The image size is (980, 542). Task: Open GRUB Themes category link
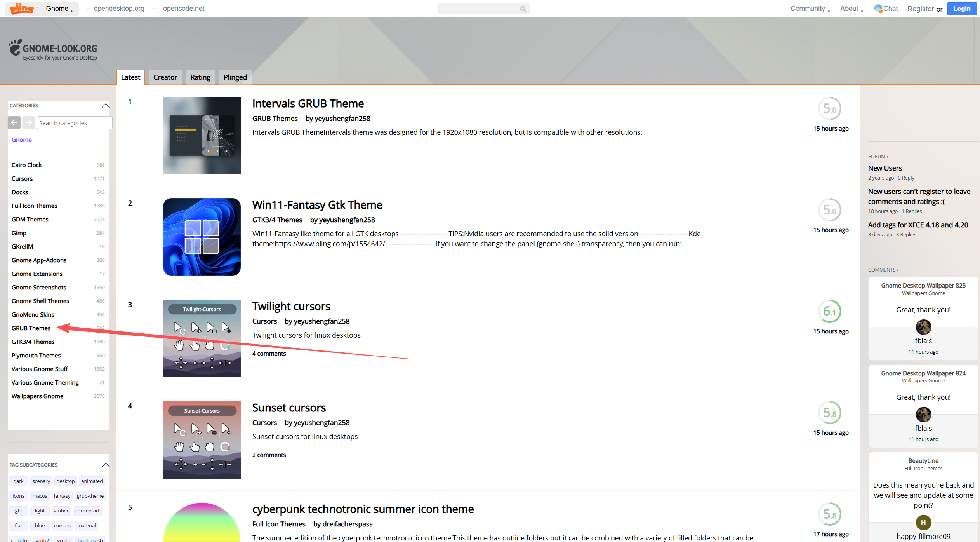point(31,328)
